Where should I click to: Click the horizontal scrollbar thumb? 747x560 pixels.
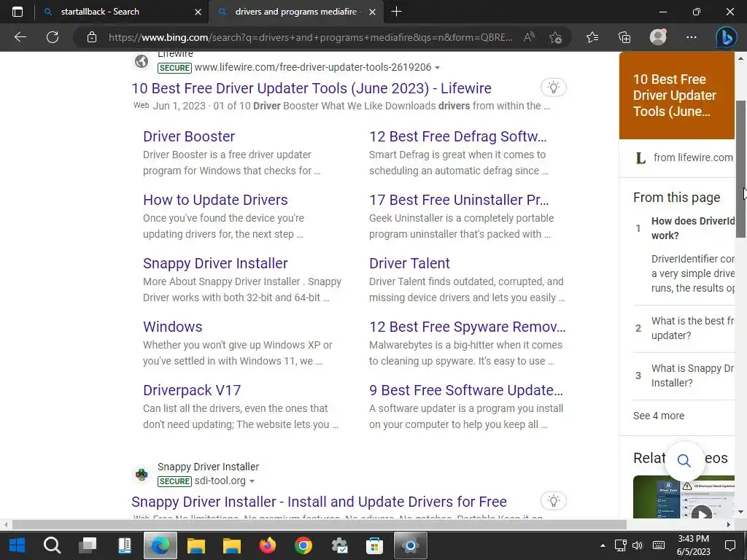[x=320, y=525]
